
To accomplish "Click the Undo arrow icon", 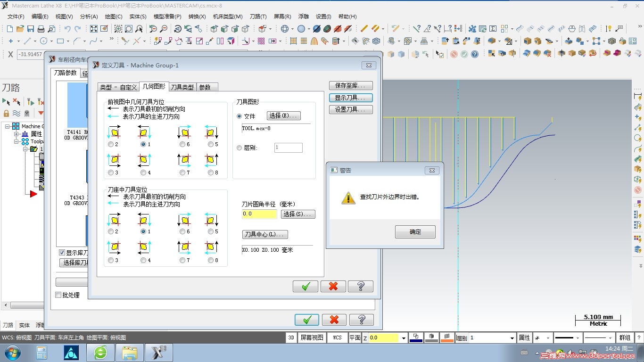I will click(x=67, y=29).
